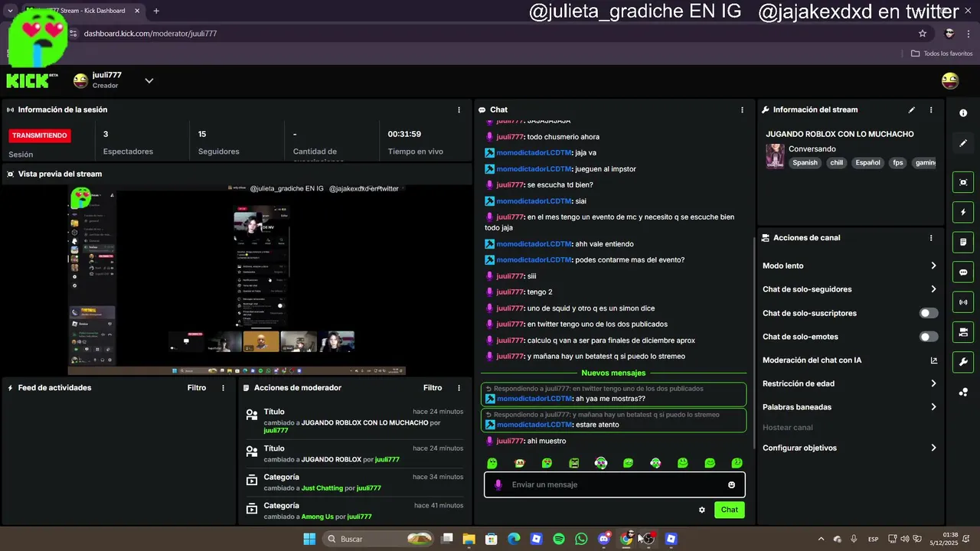
Task: Toggle the chat bubble sidebar icon
Action: coord(963,272)
